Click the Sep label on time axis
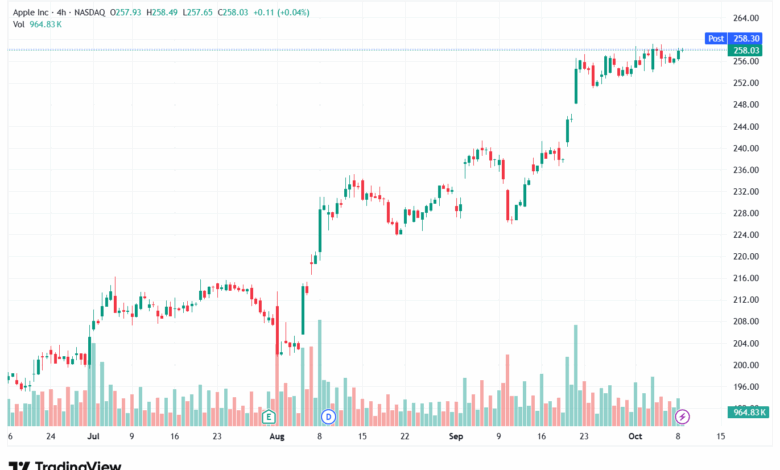 tap(456, 437)
